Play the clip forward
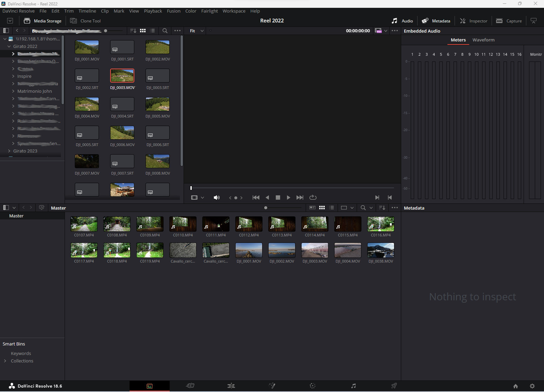 288,197
